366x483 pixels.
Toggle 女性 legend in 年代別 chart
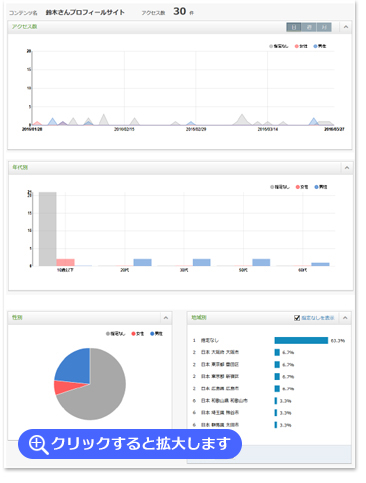tap(302, 187)
